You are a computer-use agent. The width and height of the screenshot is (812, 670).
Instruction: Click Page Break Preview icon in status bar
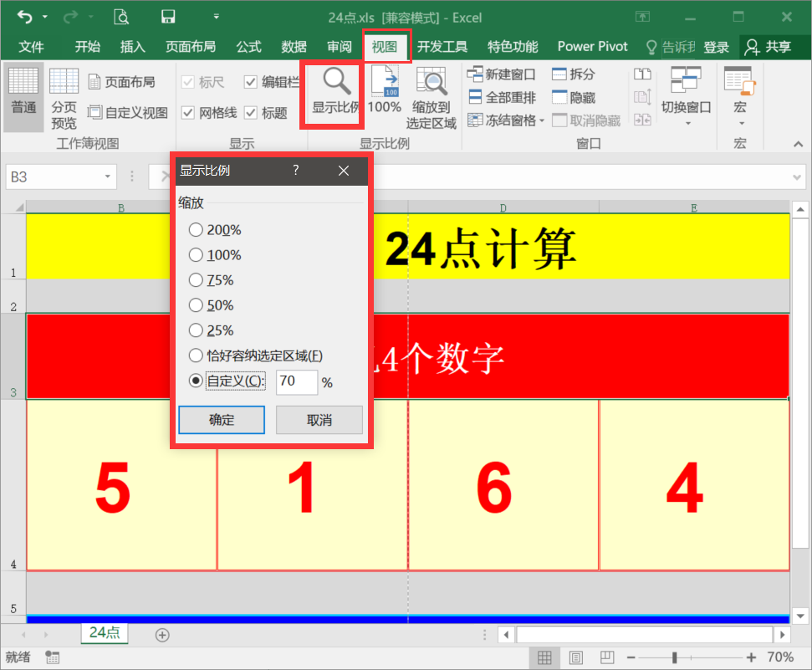tap(607, 657)
